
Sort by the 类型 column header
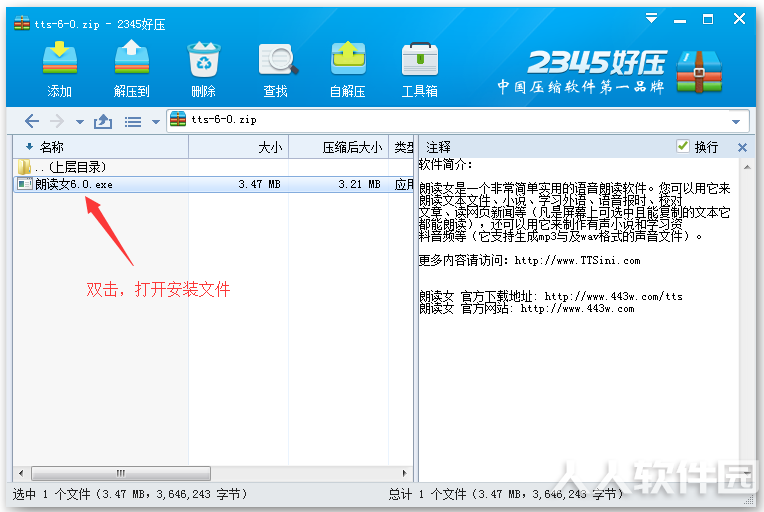(x=401, y=147)
